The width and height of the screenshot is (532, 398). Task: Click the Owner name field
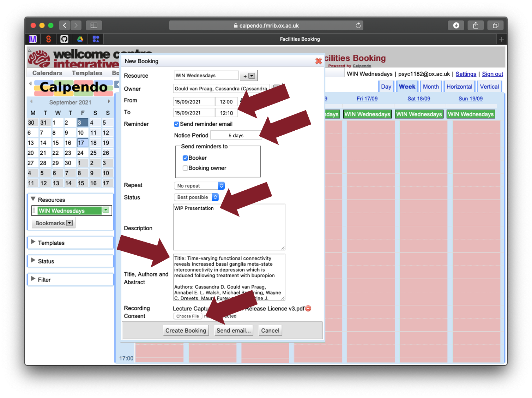(221, 89)
